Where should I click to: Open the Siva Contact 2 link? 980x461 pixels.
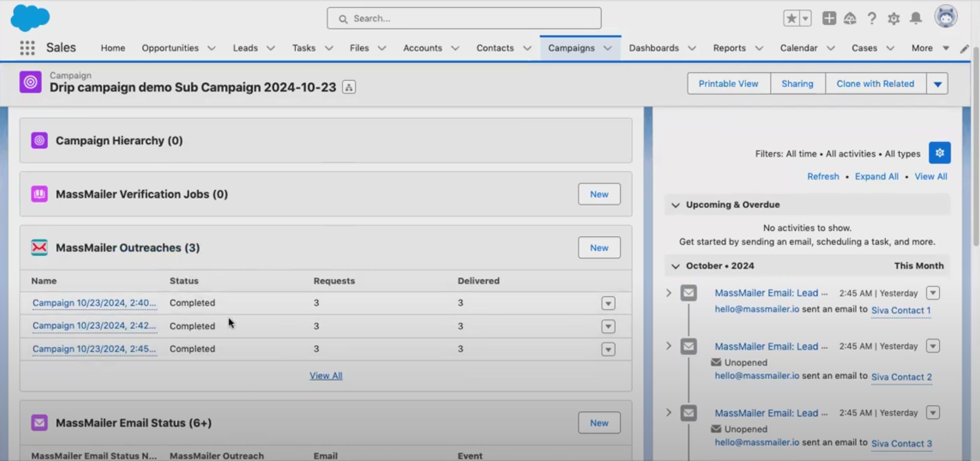coord(901,377)
